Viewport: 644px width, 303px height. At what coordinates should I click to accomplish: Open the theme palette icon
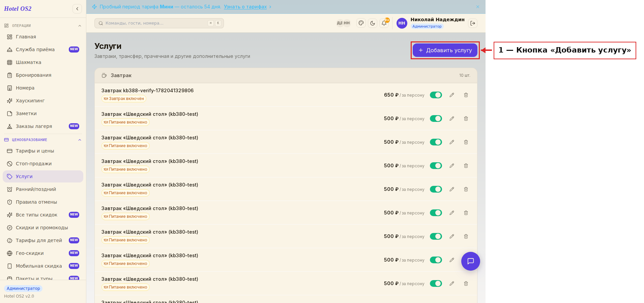tap(361, 23)
